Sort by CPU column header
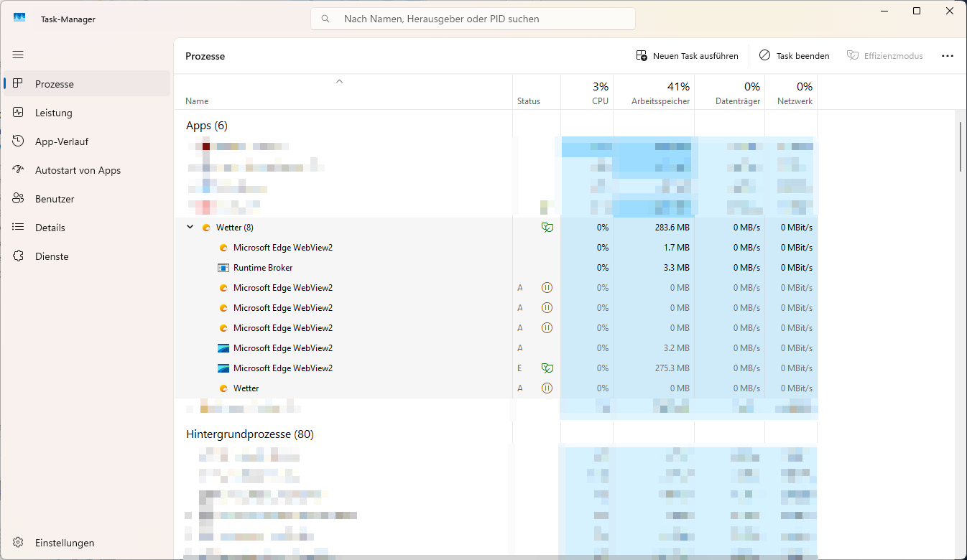967x560 pixels. click(587, 93)
